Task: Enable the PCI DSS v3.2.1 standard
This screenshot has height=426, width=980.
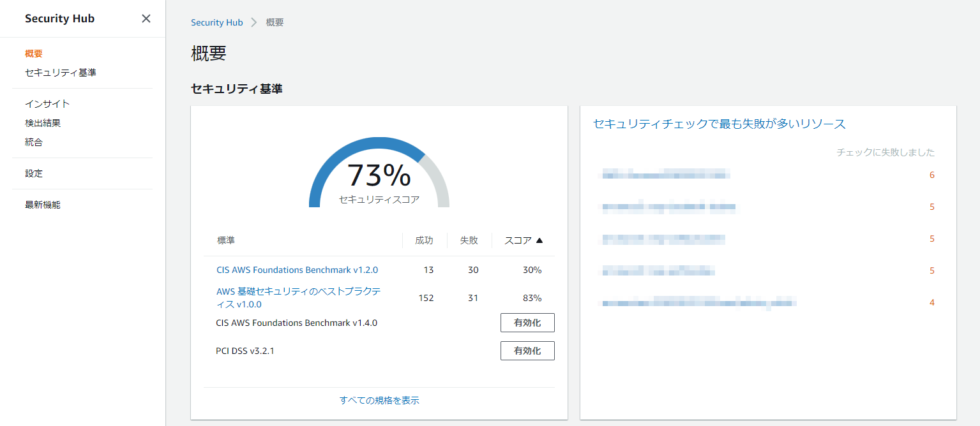Action: tap(527, 351)
